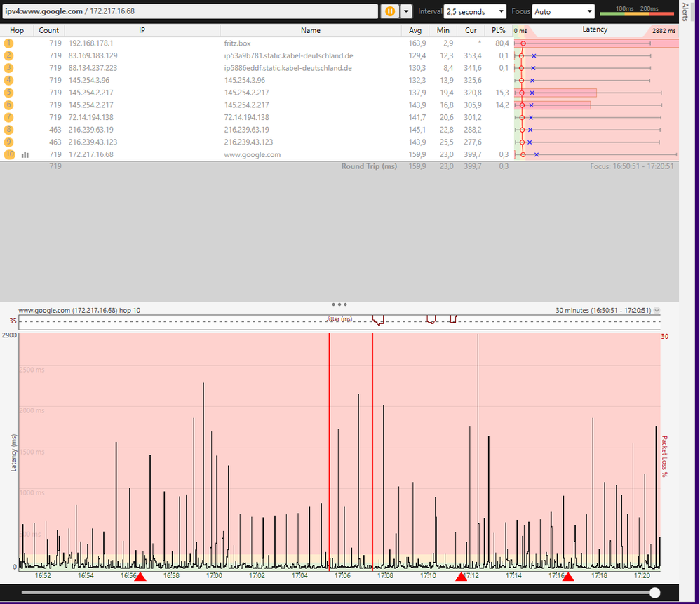Select hop 4 number badge

pyautogui.click(x=9, y=81)
